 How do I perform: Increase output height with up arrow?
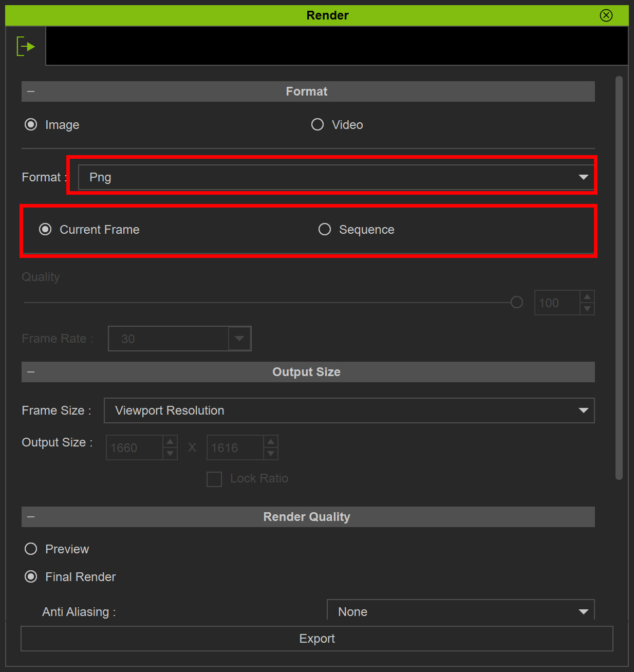click(x=271, y=441)
